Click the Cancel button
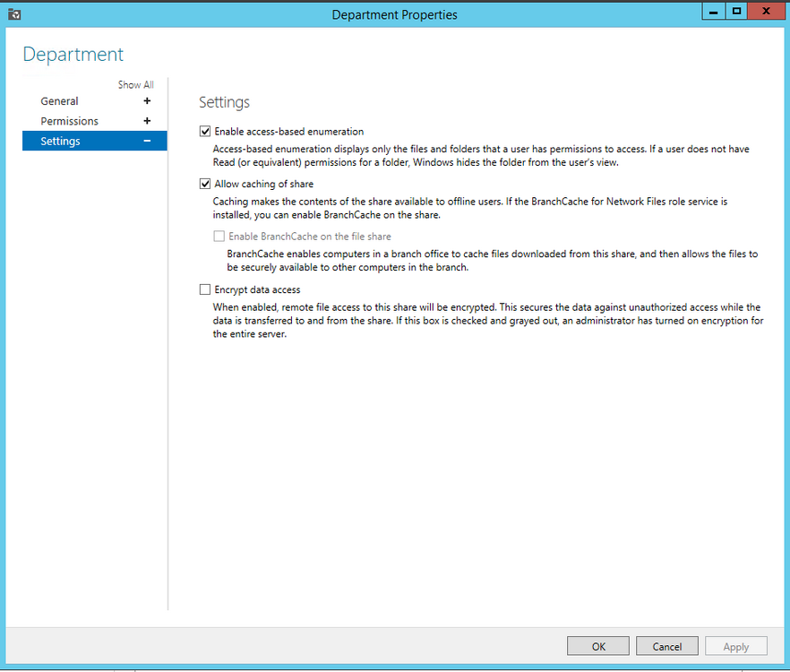This screenshot has height=672, width=790. coord(667,646)
